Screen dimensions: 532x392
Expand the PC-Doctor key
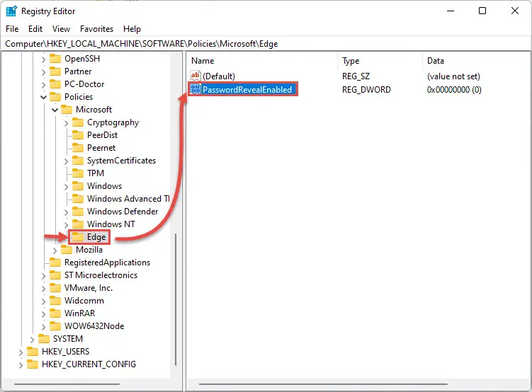[43, 85]
